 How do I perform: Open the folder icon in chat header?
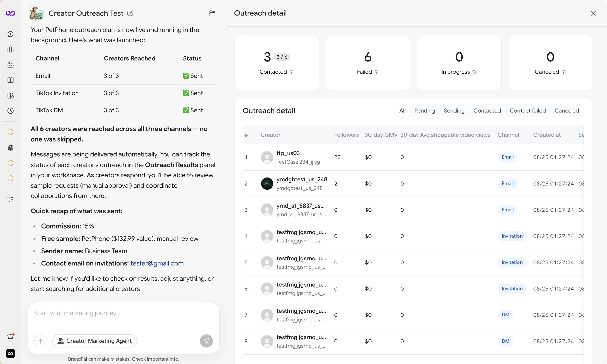(x=212, y=13)
